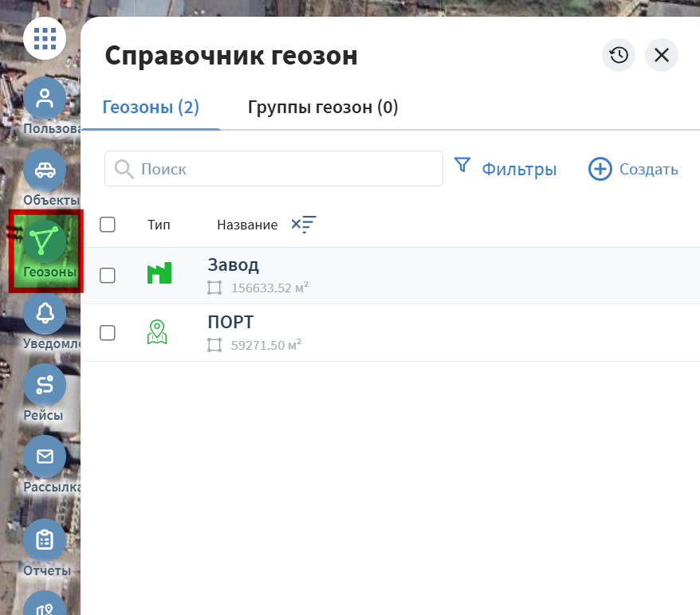This screenshot has height=615, width=700.
Task: Open the Фильтры filter options
Action: coord(505,169)
